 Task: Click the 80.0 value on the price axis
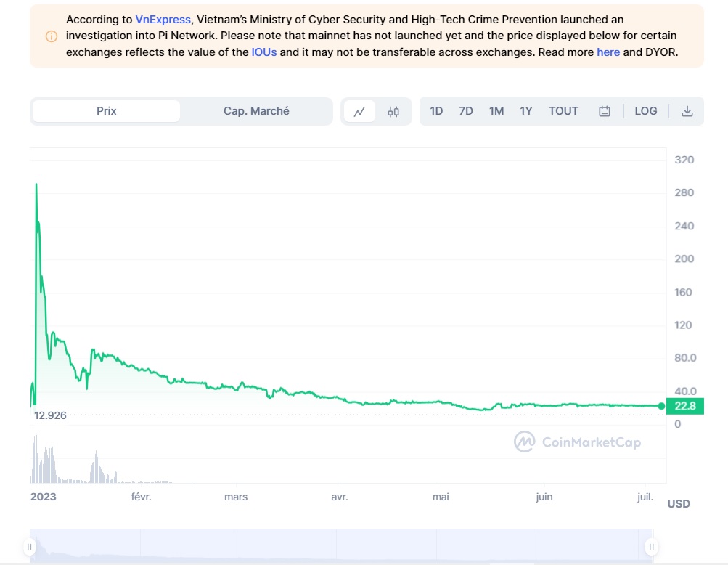tap(686, 358)
